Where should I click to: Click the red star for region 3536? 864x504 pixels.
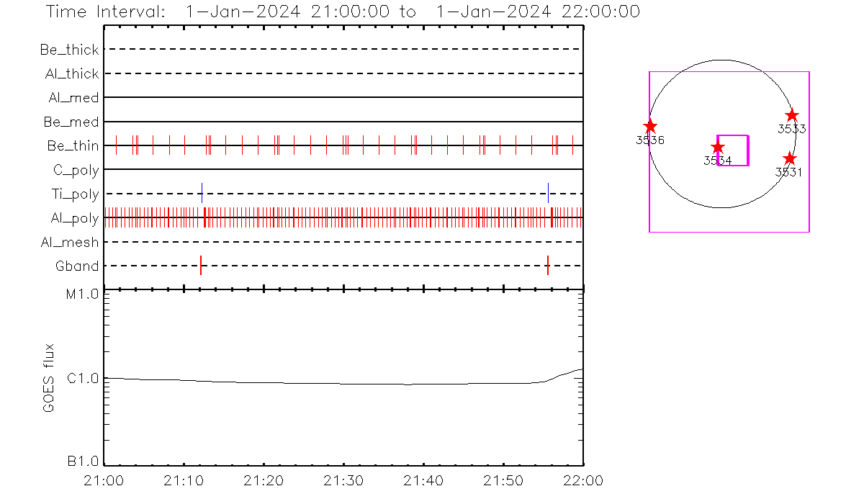(650, 127)
